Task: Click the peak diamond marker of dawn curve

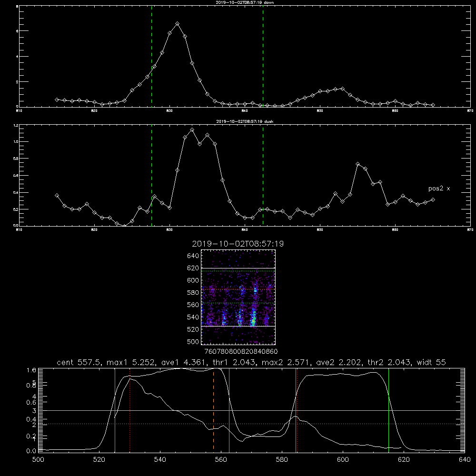Action: click(x=177, y=24)
